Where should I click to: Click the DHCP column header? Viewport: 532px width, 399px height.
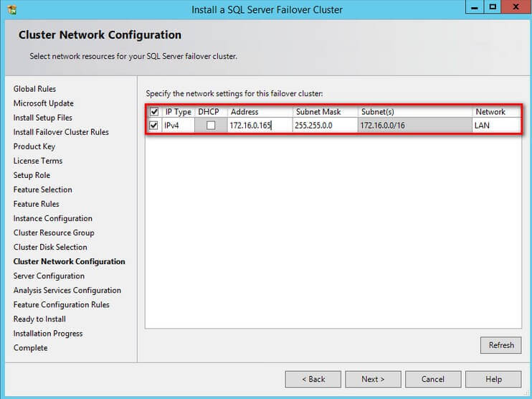pyautogui.click(x=211, y=112)
